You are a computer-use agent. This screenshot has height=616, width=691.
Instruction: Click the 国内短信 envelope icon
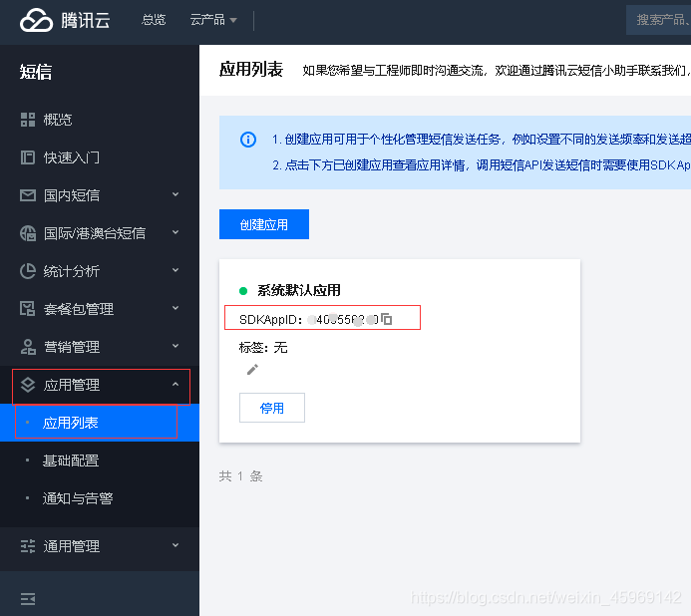click(x=28, y=195)
